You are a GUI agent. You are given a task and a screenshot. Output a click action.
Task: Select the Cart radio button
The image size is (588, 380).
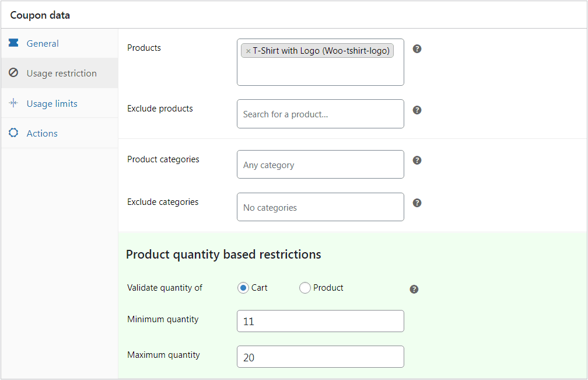(x=243, y=288)
